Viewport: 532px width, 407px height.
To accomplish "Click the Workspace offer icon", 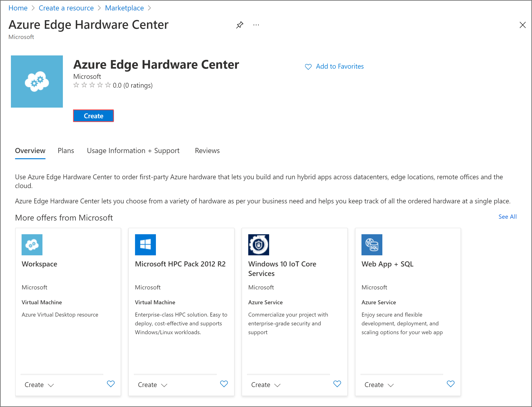I will click(32, 244).
